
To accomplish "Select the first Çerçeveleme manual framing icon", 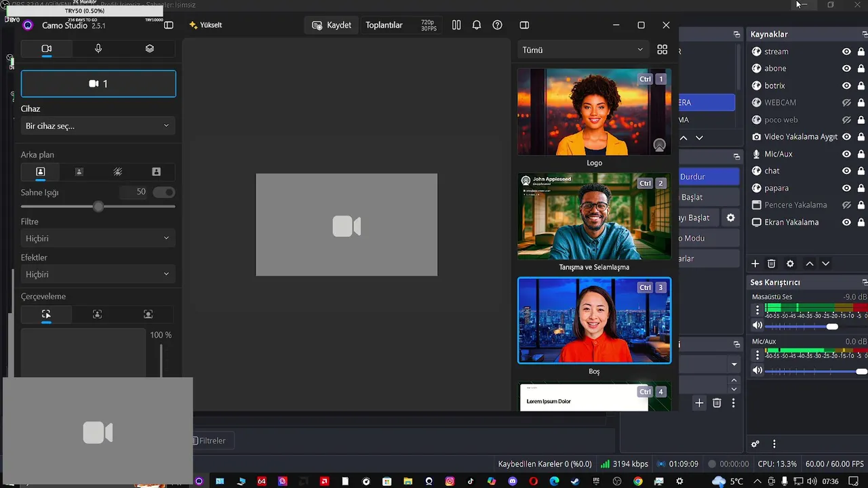I will click(x=46, y=314).
